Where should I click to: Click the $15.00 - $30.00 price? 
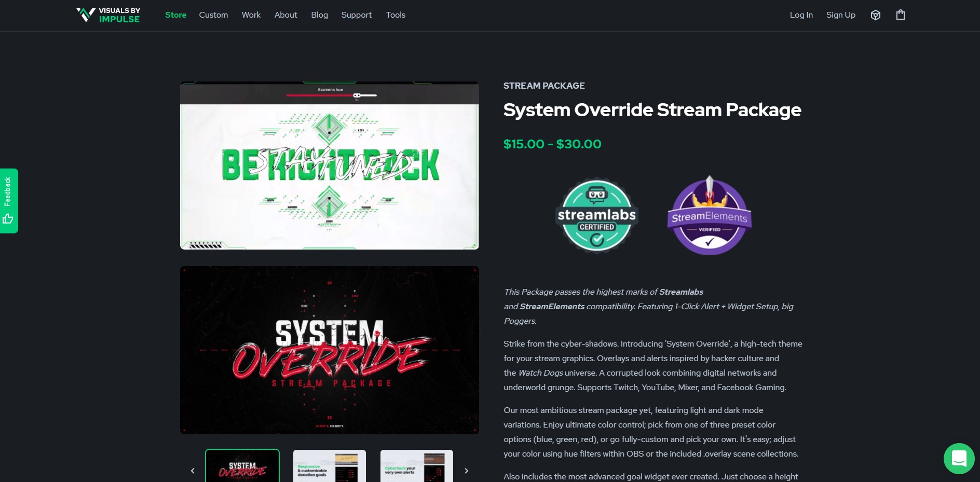(x=552, y=144)
